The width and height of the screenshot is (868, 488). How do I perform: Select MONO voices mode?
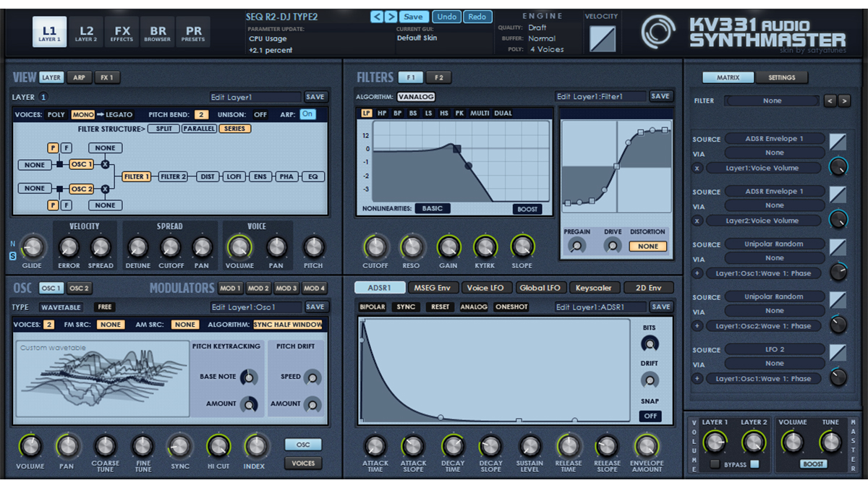(x=82, y=114)
